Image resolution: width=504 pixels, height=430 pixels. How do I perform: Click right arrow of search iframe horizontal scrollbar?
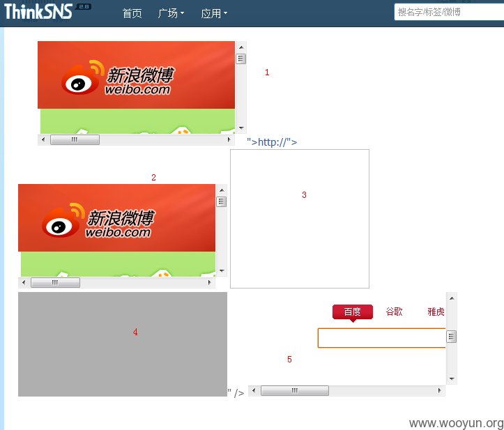439,391
